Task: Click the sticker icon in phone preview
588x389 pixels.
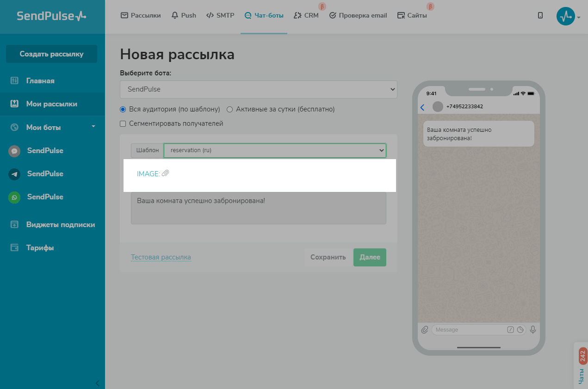Action: tap(520, 330)
